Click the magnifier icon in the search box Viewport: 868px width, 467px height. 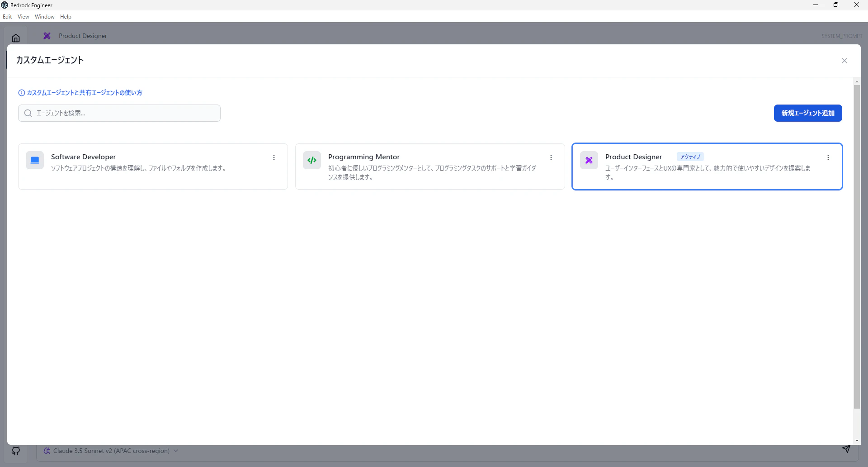click(x=28, y=113)
